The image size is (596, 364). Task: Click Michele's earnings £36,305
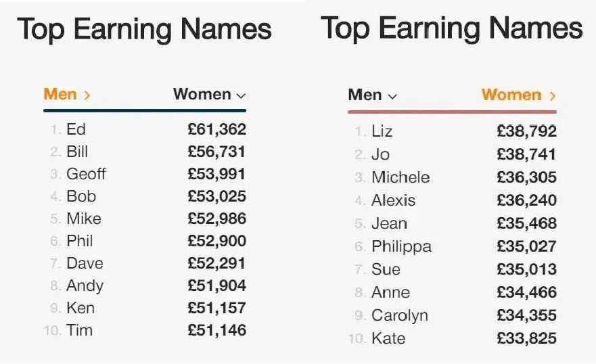pos(526,177)
